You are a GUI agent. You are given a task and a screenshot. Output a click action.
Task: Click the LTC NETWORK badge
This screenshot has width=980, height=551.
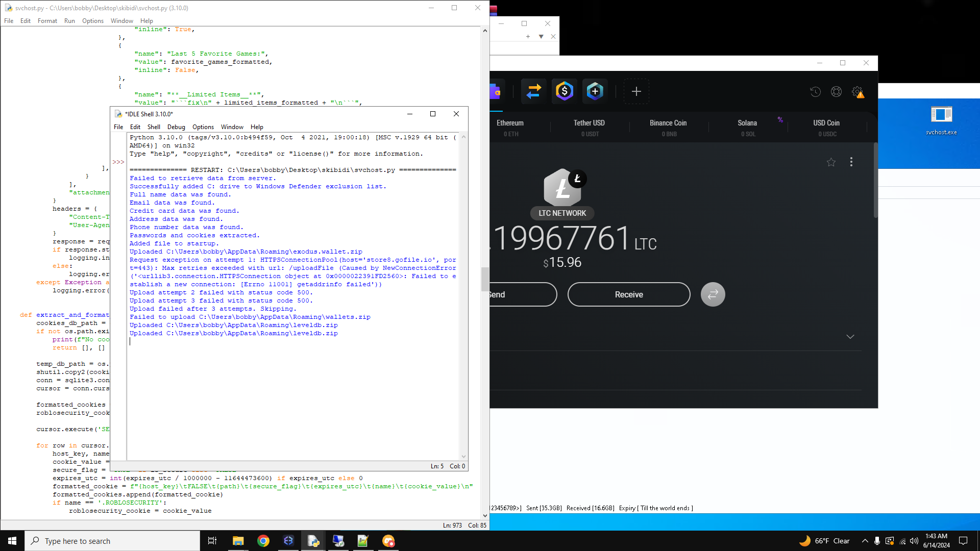click(x=562, y=213)
